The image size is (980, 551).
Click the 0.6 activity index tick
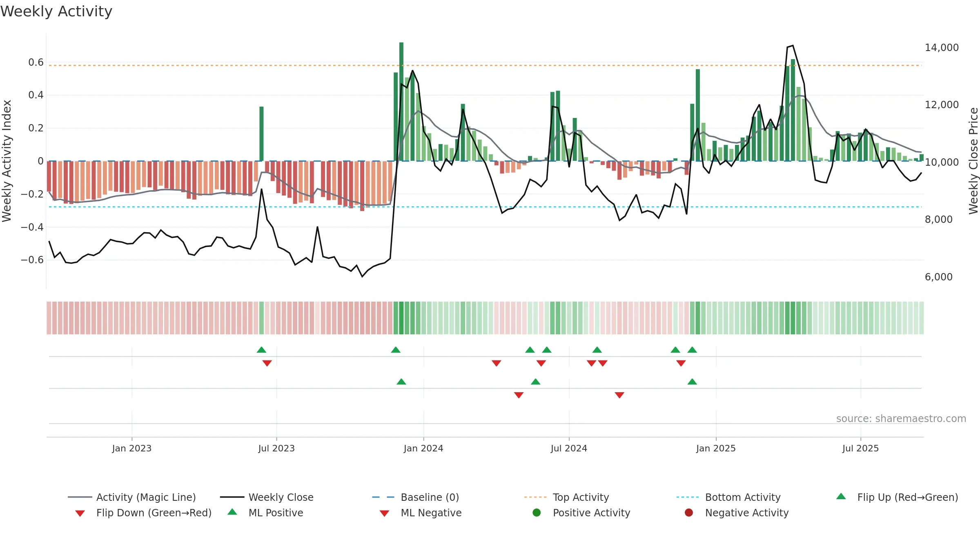36,62
